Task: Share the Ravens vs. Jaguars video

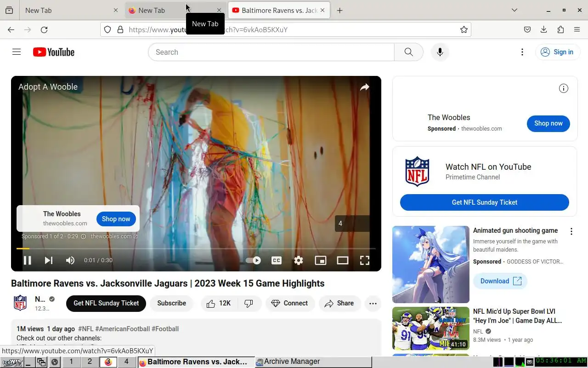Action: pyautogui.click(x=339, y=303)
